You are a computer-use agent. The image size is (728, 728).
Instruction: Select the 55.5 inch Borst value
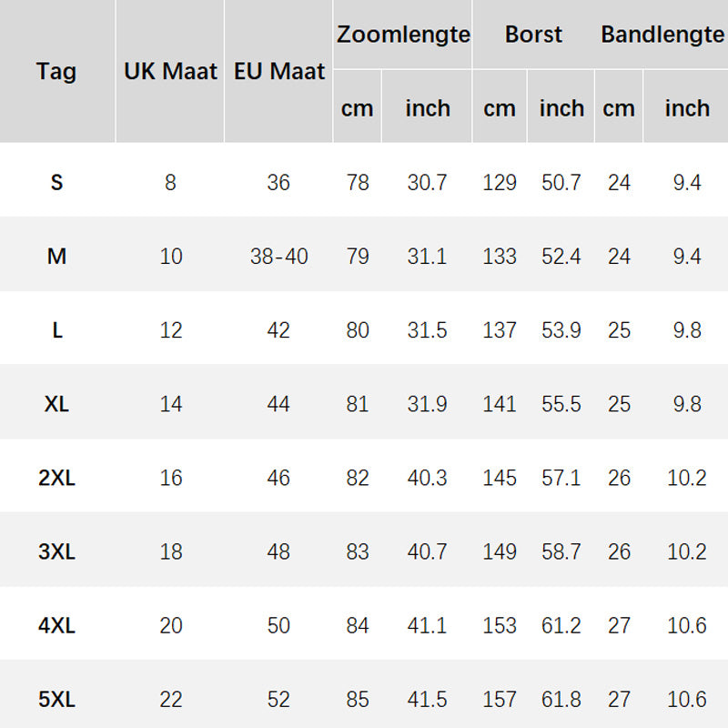coord(561,403)
